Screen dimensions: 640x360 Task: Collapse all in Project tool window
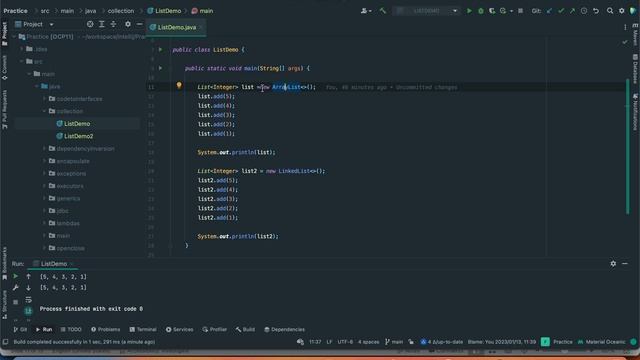click(x=113, y=24)
